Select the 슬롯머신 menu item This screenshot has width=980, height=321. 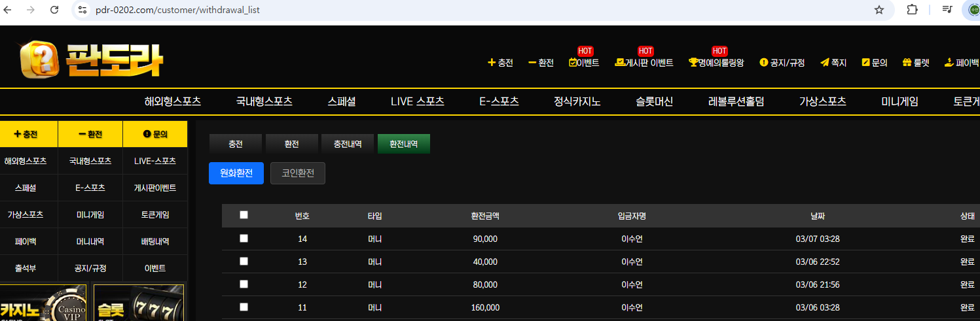pos(654,101)
